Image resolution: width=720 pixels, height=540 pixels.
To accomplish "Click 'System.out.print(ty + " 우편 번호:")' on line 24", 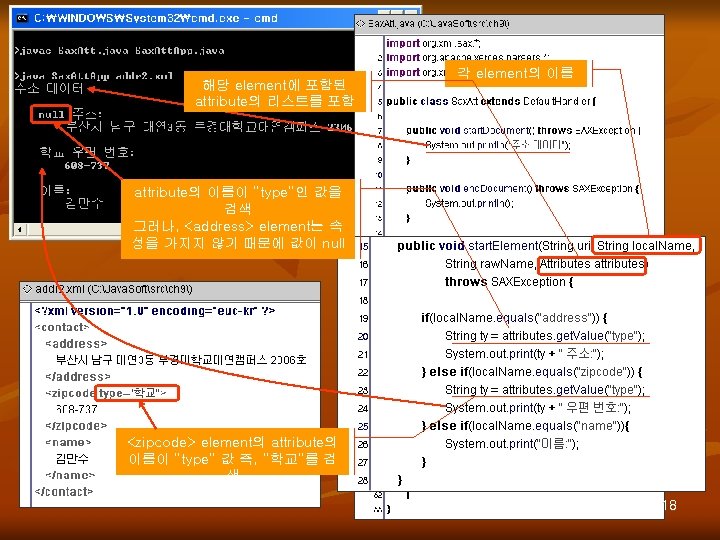I will pos(538,407).
